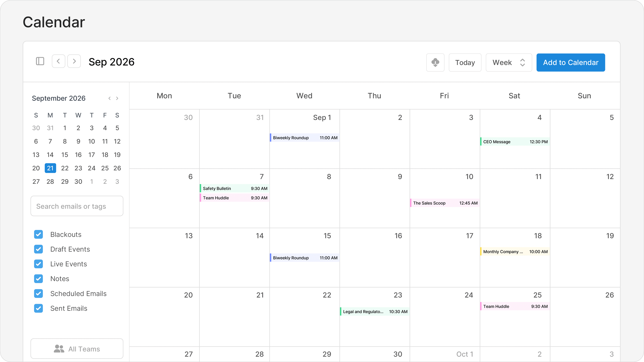Open the Biweekly Roundup event on Sep 1

point(304,138)
